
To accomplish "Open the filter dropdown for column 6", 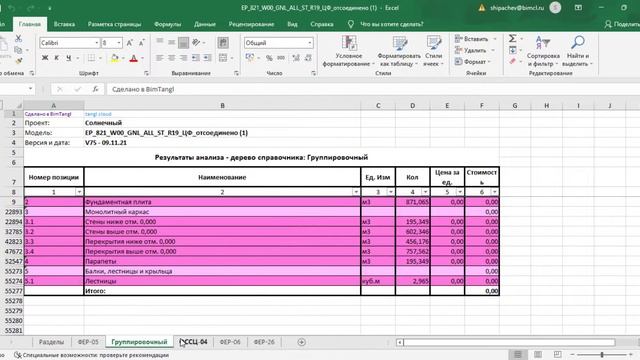I will [x=495, y=192].
